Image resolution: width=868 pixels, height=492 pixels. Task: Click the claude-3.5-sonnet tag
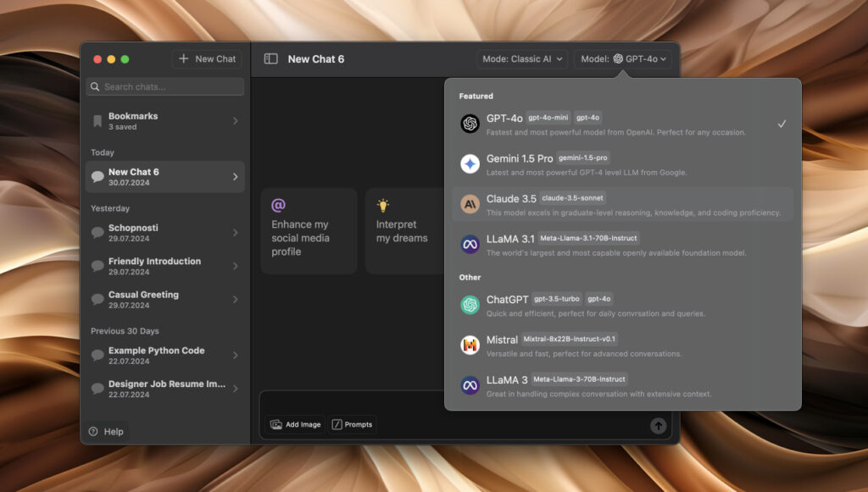coord(572,198)
